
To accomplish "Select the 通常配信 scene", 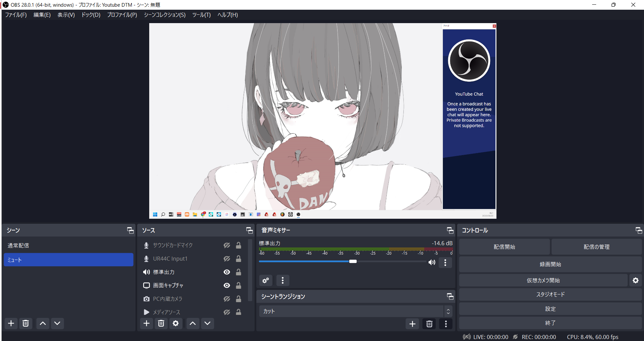I will pos(69,246).
